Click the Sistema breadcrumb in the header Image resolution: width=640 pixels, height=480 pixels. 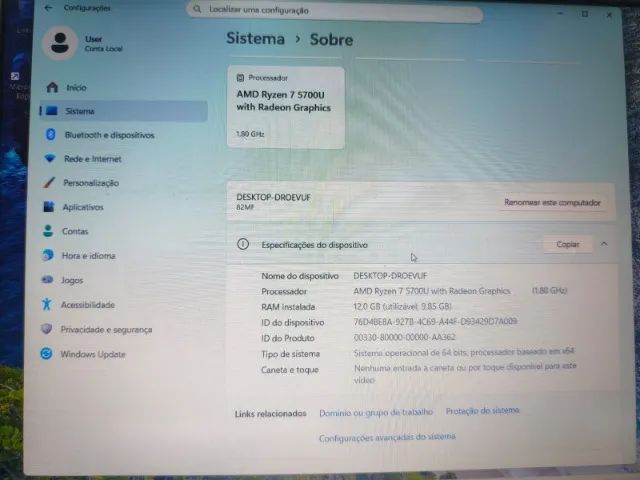(256, 38)
